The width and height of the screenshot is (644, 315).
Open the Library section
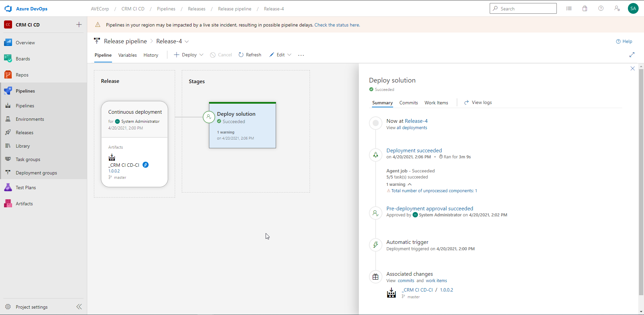(x=22, y=146)
